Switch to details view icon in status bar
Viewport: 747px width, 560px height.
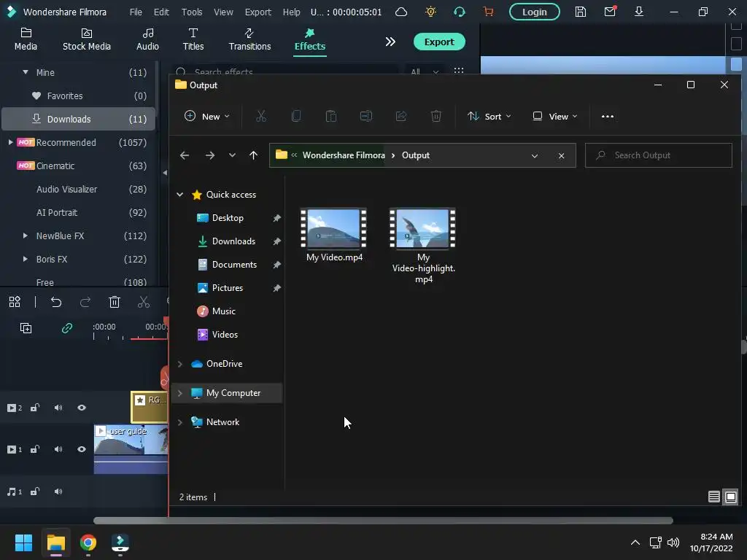[x=713, y=497]
